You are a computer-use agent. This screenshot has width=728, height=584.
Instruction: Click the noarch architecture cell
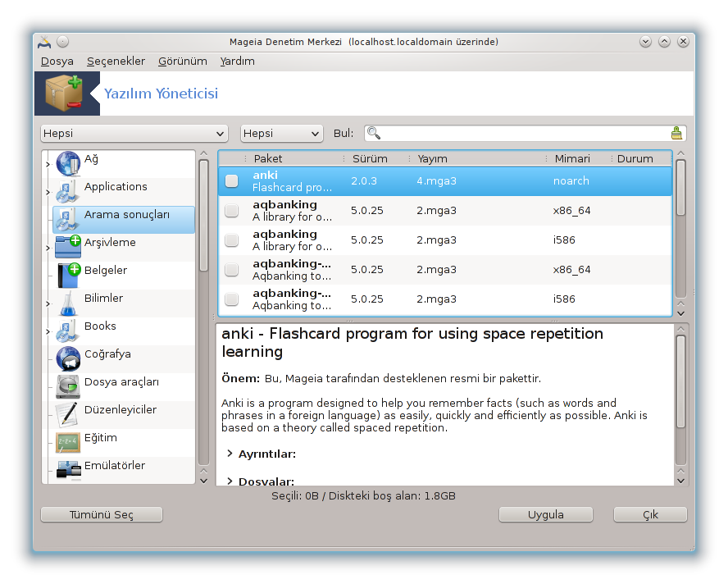571,180
